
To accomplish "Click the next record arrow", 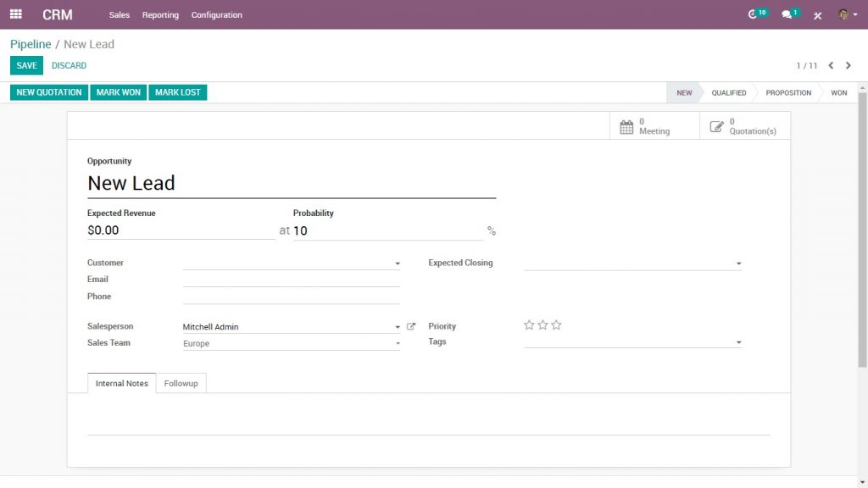I will point(849,65).
